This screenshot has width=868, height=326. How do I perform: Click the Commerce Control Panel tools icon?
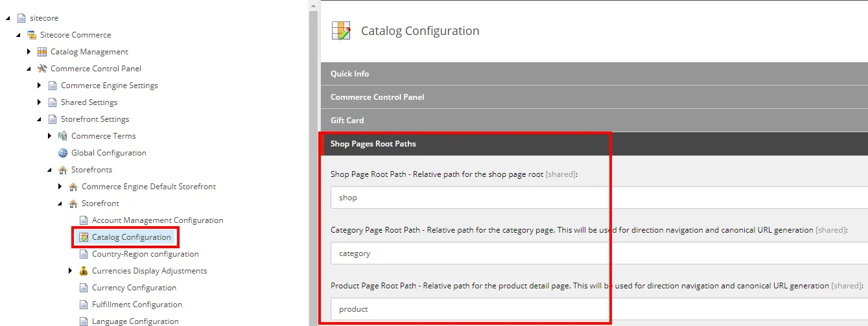(x=42, y=69)
